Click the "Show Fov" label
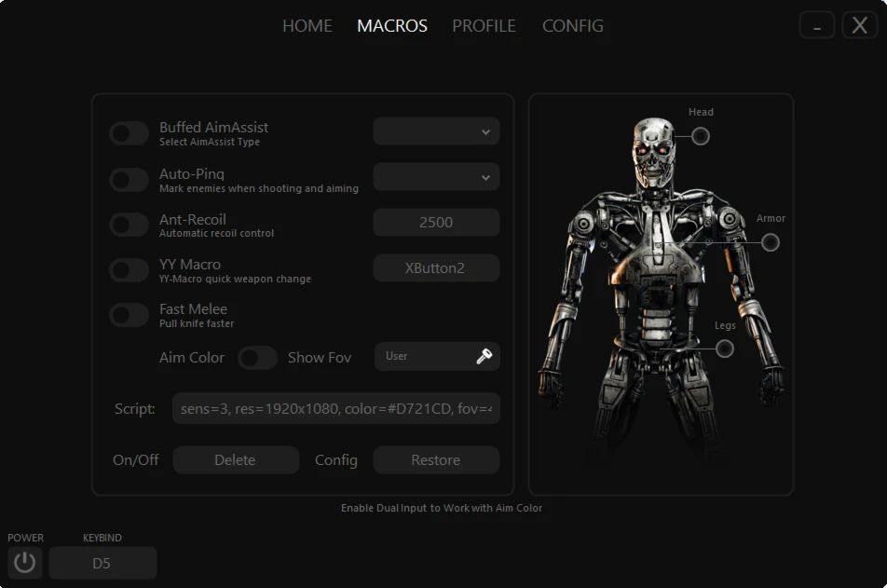887x588 pixels. (x=320, y=358)
